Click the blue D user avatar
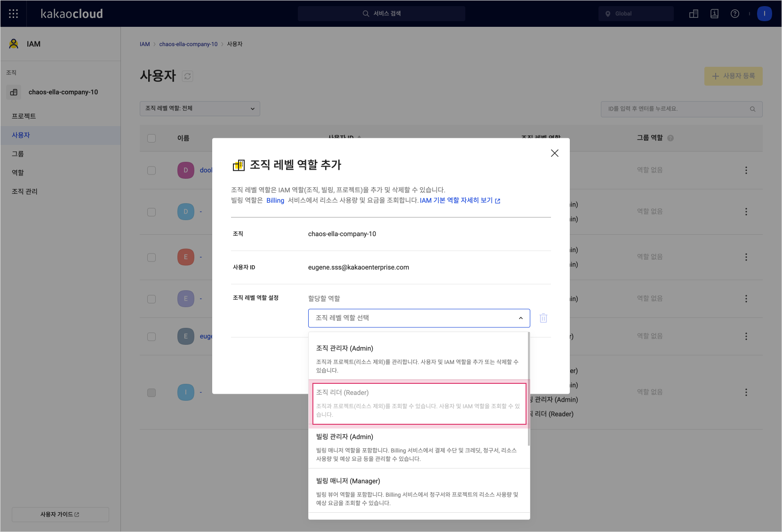This screenshot has height=532, width=782. click(x=186, y=212)
